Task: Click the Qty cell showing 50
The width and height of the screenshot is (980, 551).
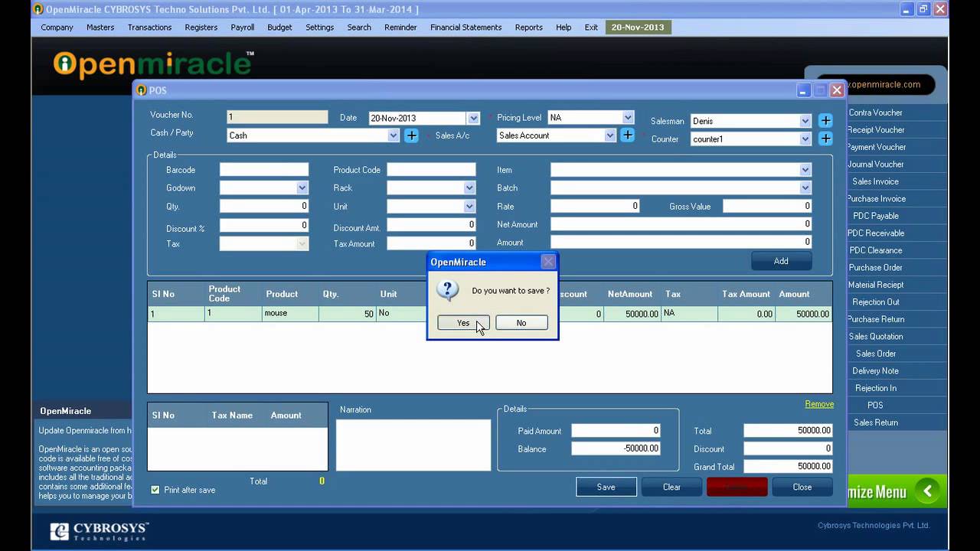Action: point(348,314)
